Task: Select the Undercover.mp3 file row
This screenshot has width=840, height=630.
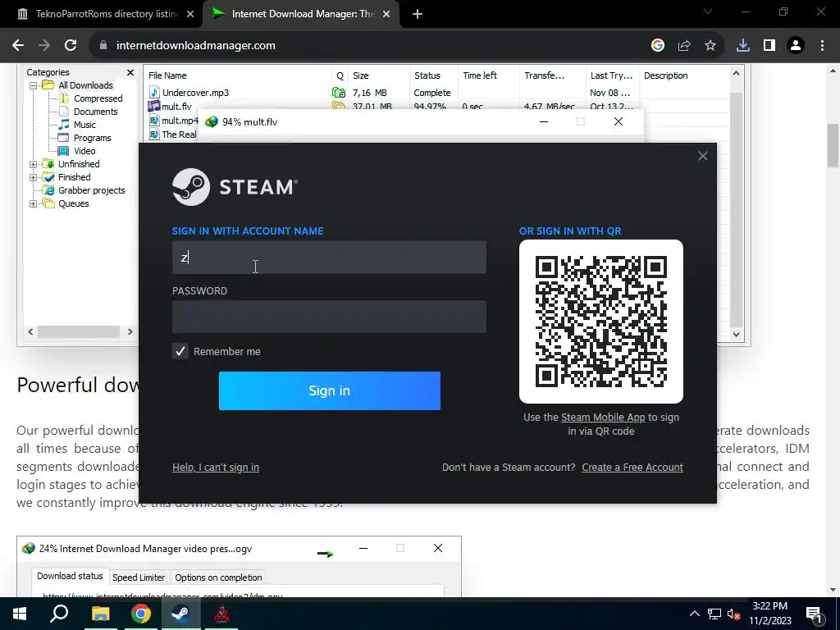Action: pos(436,93)
